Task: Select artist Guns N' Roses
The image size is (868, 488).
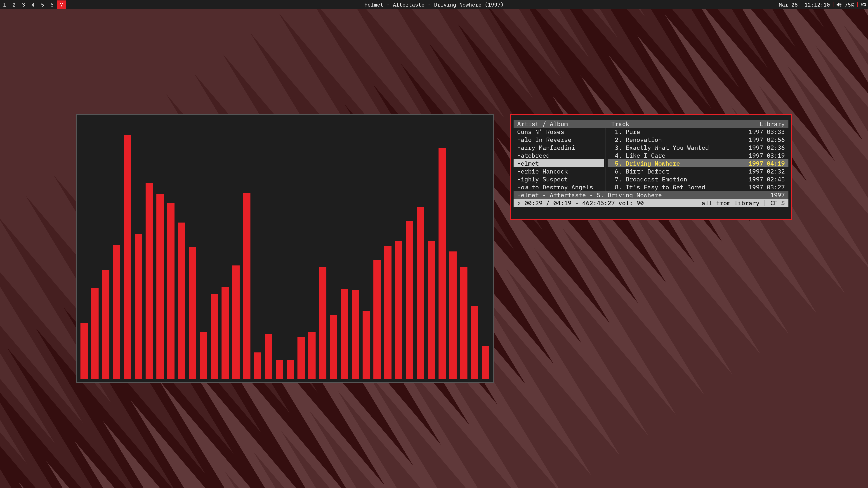Action: (559, 132)
